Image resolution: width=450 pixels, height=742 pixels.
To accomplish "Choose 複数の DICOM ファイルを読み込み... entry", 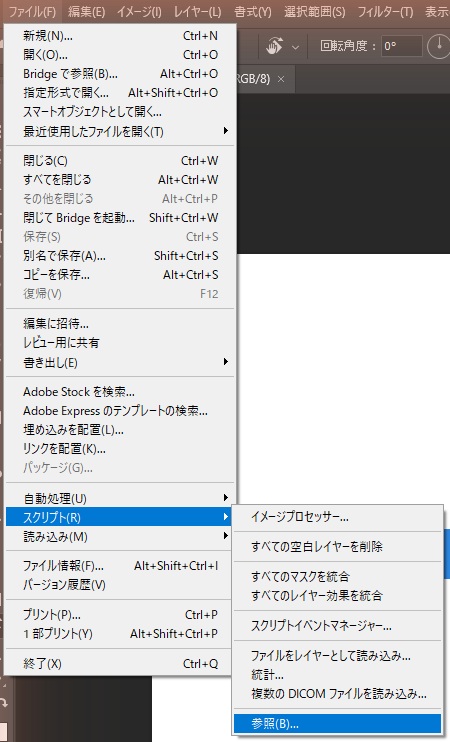I will [x=338, y=694].
